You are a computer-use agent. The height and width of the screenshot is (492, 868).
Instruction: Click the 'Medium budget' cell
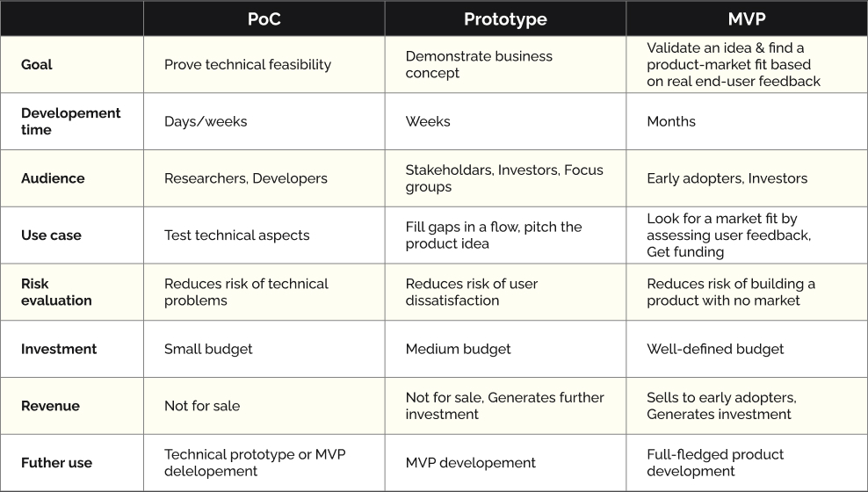pos(458,349)
